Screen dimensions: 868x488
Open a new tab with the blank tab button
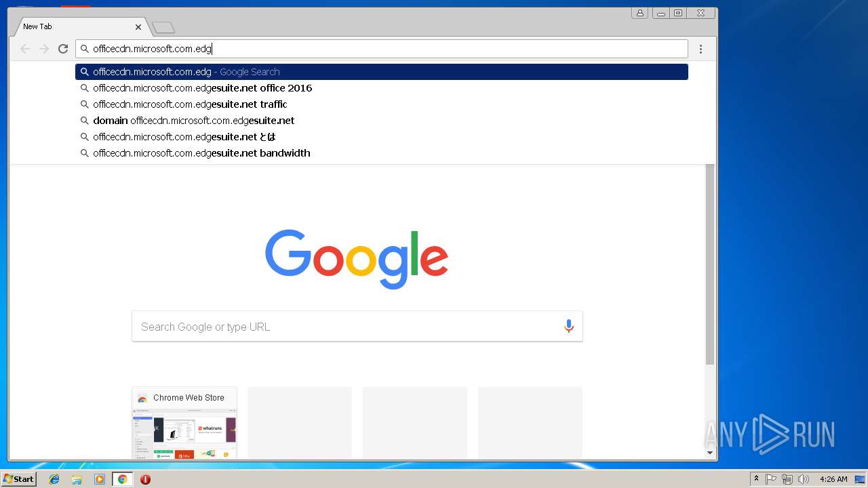(163, 27)
